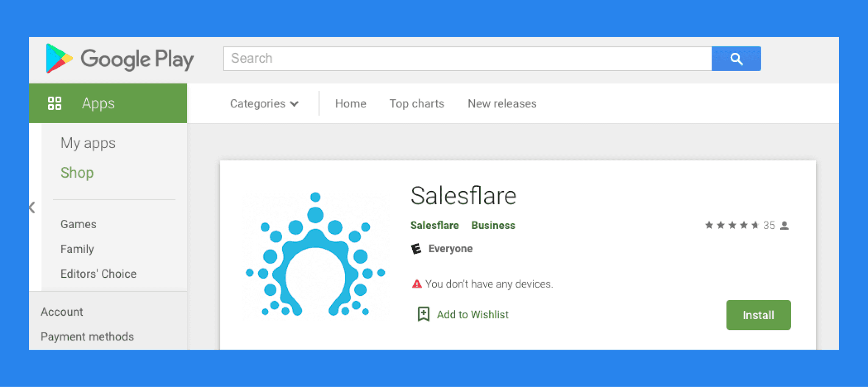The width and height of the screenshot is (868, 387).
Task: Focus the Search input field
Action: 467,59
